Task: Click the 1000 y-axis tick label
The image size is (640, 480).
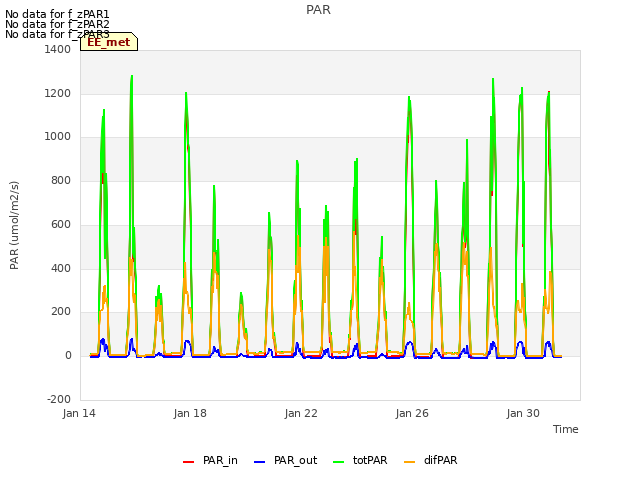Action: pyautogui.click(x=58, y=137)
